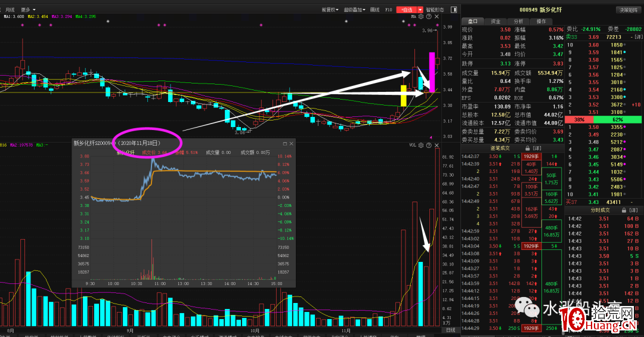Open the 更多 period dropdown
Viewport: 644px width, 337px height.
coord(28,10)
